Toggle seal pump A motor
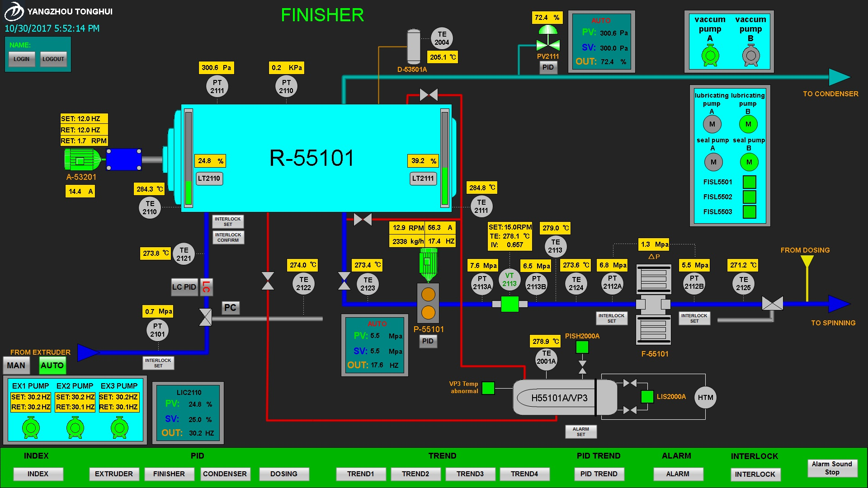Viewport: 868px width, 488px height. (x=713, y=162)
